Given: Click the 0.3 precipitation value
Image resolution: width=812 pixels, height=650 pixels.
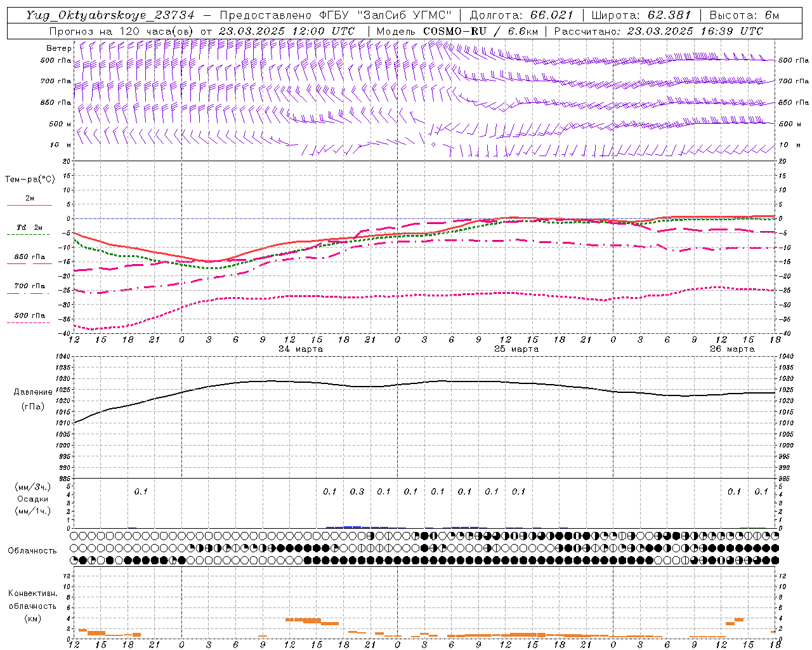Looking at the screenshot, I should click(x=357, y=491).
